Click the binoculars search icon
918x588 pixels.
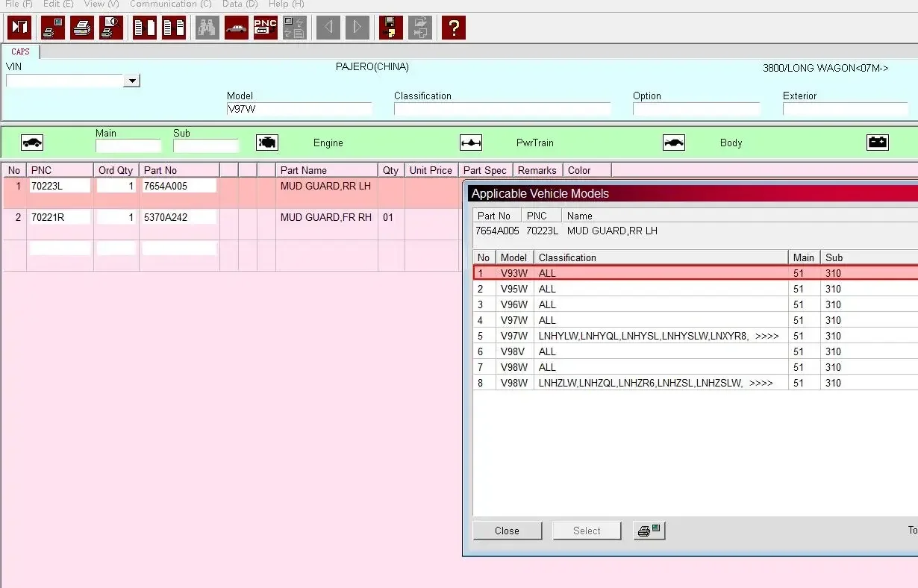pos(207,28)
